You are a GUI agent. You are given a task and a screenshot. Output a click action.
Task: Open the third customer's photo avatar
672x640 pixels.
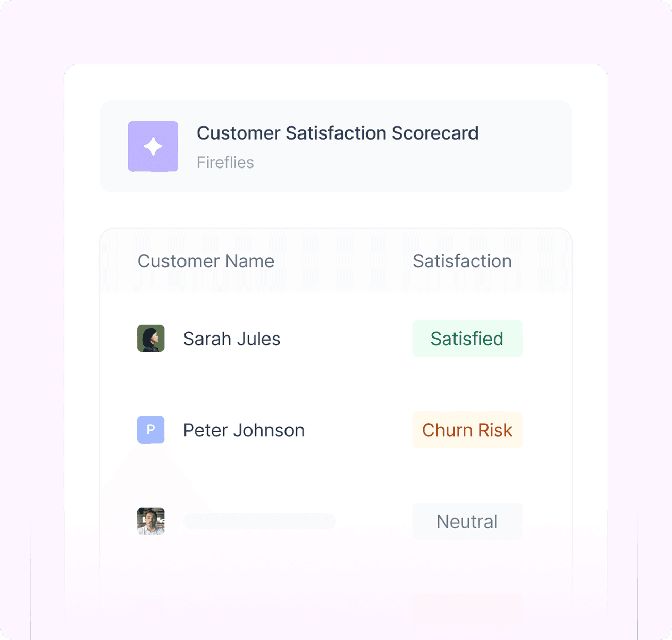point(151,521)
